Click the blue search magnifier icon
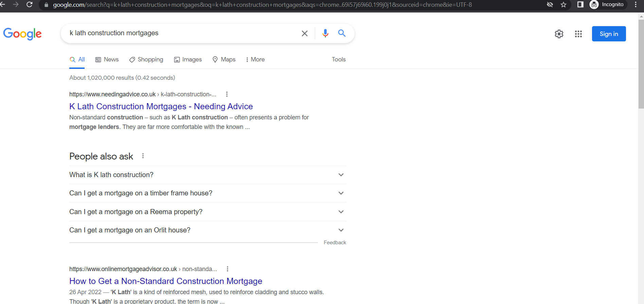 pos(342,33)
